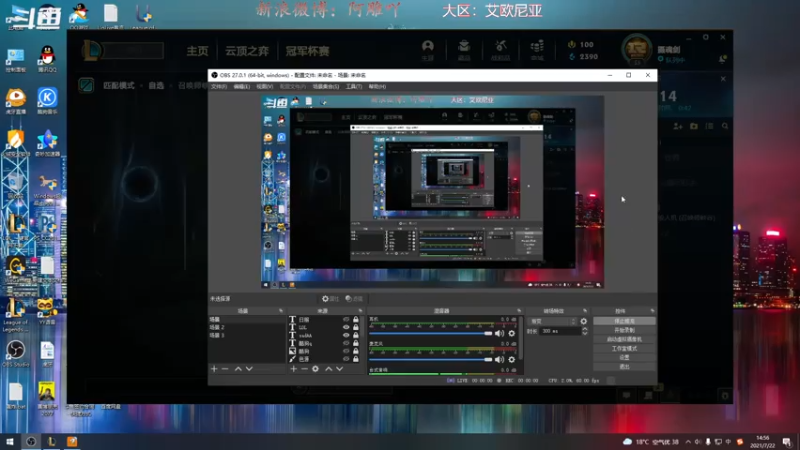Open League client Home tab
Screen dimensions: 800x450
[x=197, y=51]
